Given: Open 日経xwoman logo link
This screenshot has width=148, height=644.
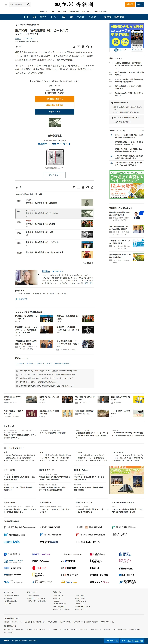Looking at the screenshot, I should [70, 575].
